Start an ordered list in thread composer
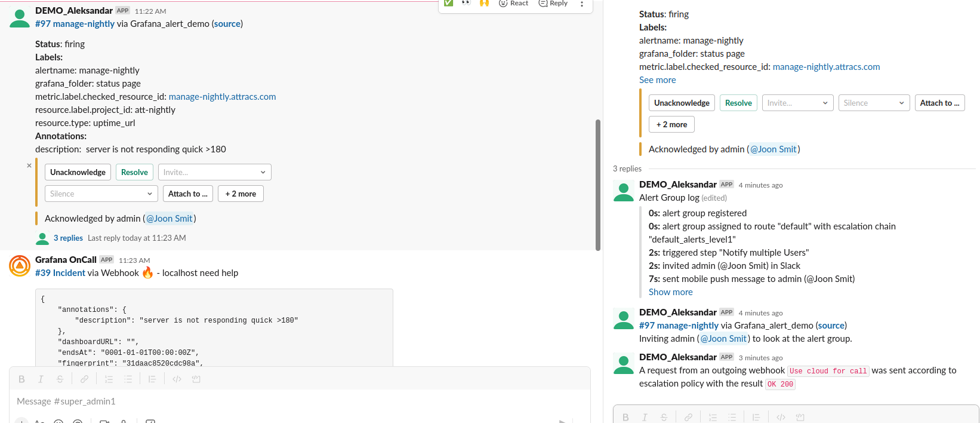 tap(713, 417)
